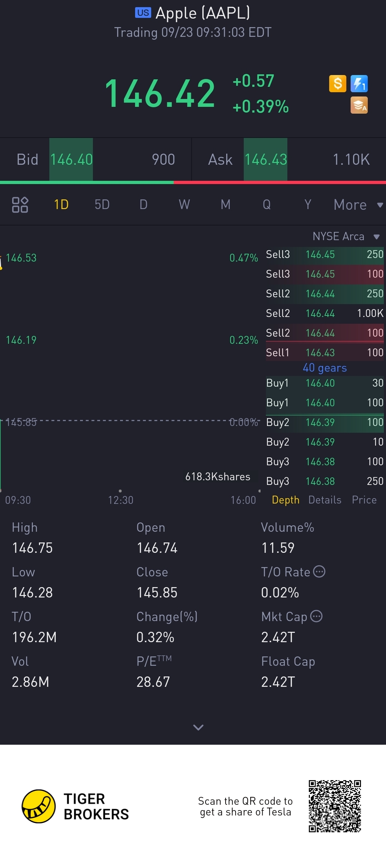Viewport: 386px width, 868px height.
Task: Tap the Open value 146.74
Action: [157, 548]
